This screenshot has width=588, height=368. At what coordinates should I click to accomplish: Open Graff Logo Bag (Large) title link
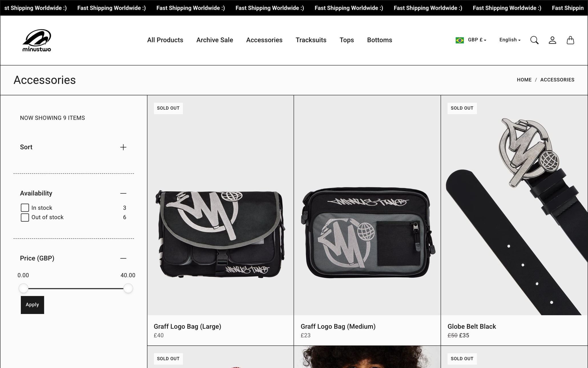pyautogui.click(x=188, y=327)
